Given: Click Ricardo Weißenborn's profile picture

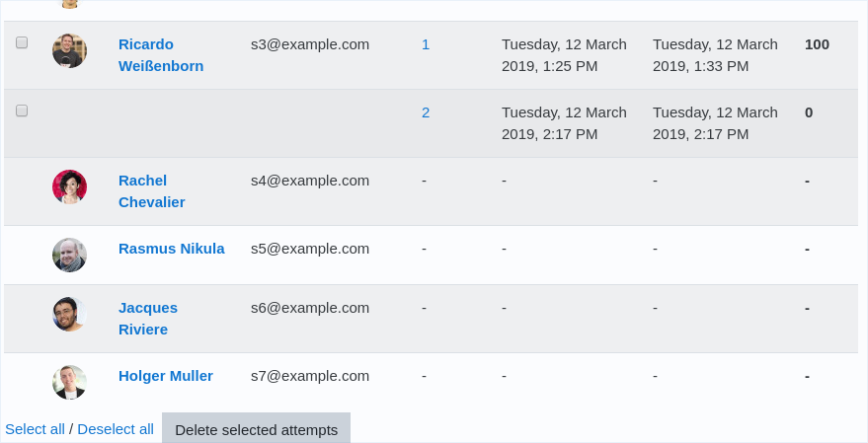Looking at the screenshot, I should tap(69, 51).
